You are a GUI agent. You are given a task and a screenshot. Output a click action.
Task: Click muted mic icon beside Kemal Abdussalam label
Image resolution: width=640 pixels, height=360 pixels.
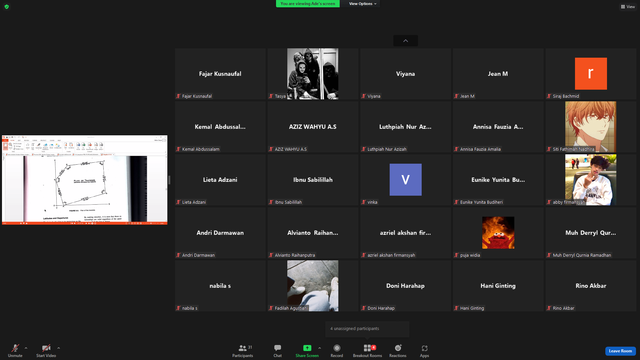(x=178, y=149)
